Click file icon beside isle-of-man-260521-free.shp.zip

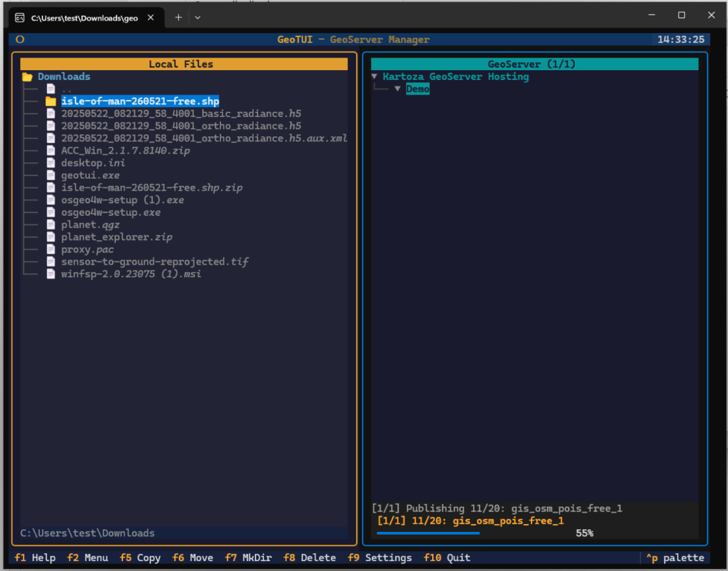coord(51,187)
